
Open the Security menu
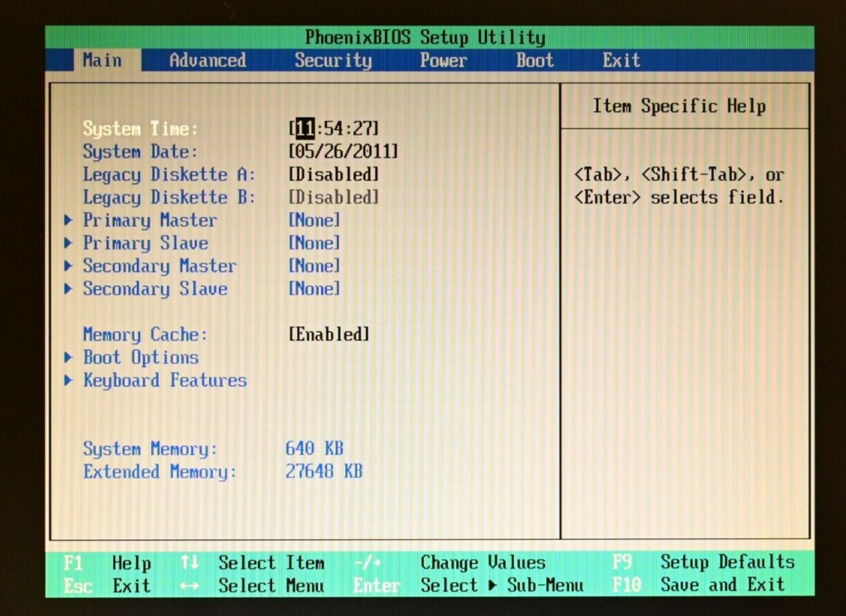point(333,61)
